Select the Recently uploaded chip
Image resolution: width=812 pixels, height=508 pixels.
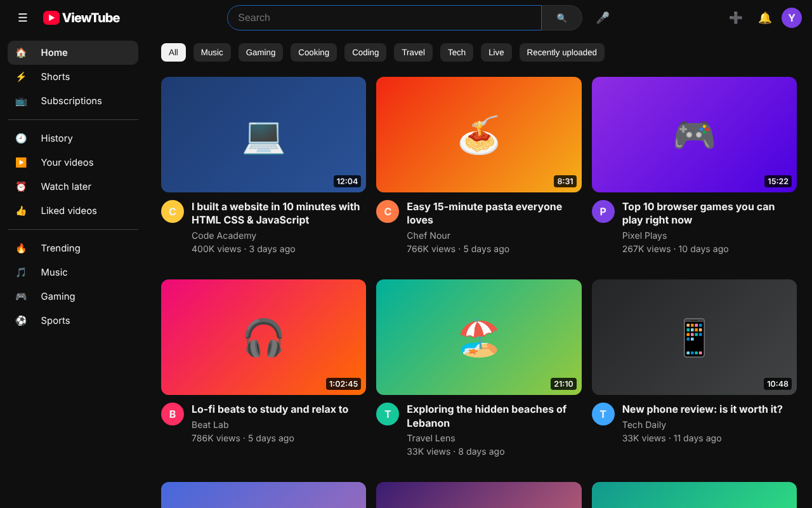(x=561, y=53)
